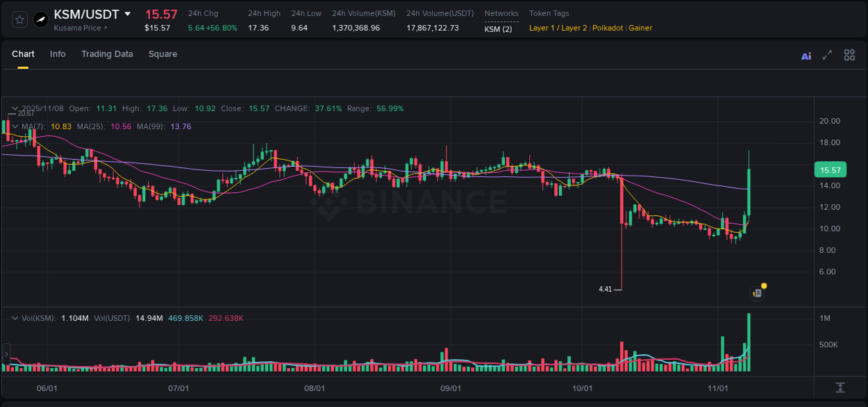Hide the MA indicators row via its chevron
This screenshot has width=868, height=407.
pos(15,126)
